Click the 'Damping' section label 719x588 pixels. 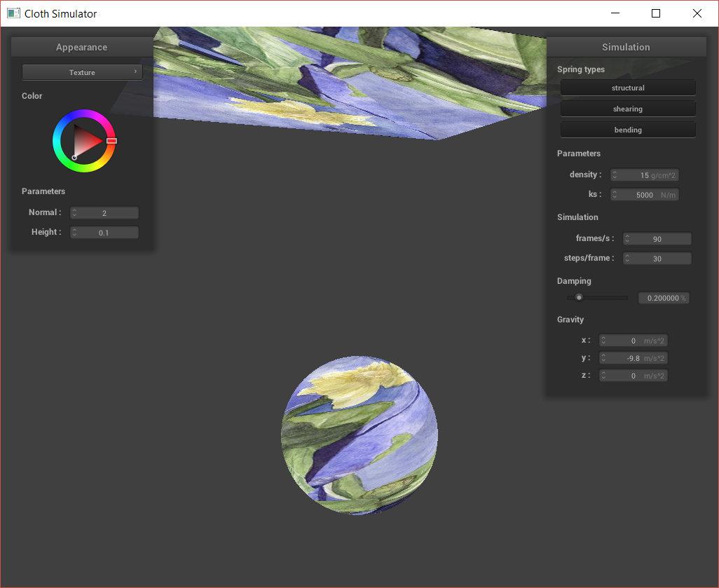click(574, 281)
